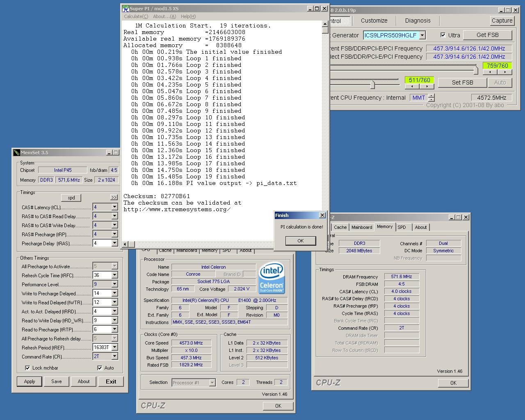Click the Set FSB button

coord(463,82)
